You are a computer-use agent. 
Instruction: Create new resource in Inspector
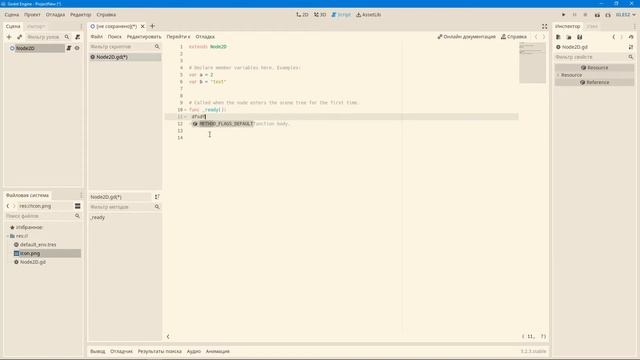pos(558,37)
